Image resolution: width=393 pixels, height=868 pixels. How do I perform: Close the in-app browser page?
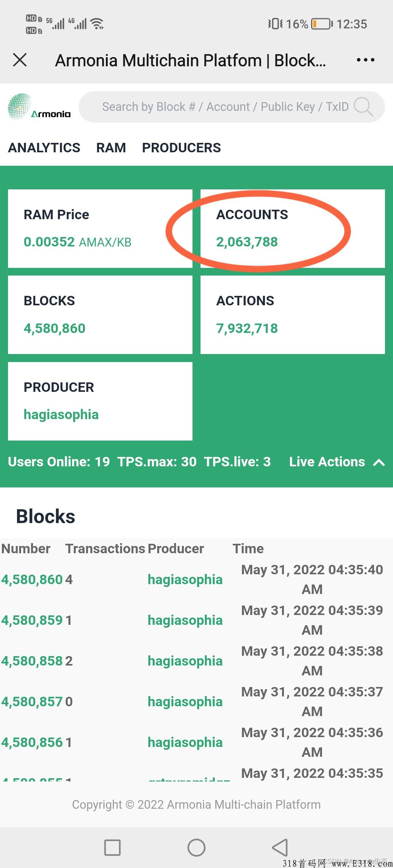point(20,60)
